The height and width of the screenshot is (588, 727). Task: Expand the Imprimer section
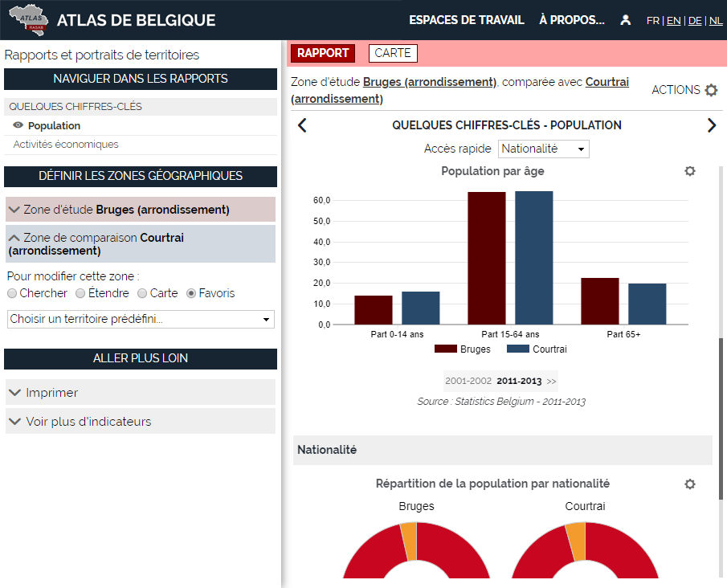click(141, 392)
